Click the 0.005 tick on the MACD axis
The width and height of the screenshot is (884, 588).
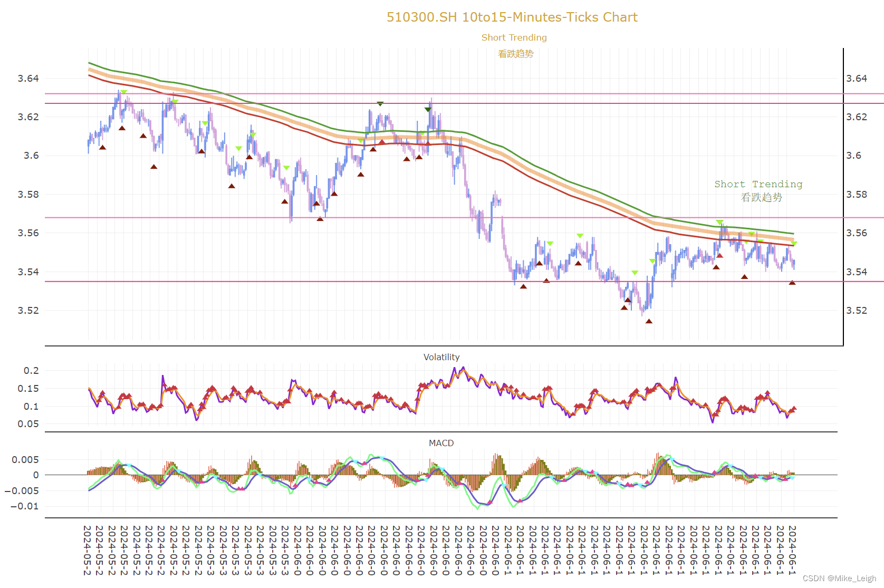(25, 460)
